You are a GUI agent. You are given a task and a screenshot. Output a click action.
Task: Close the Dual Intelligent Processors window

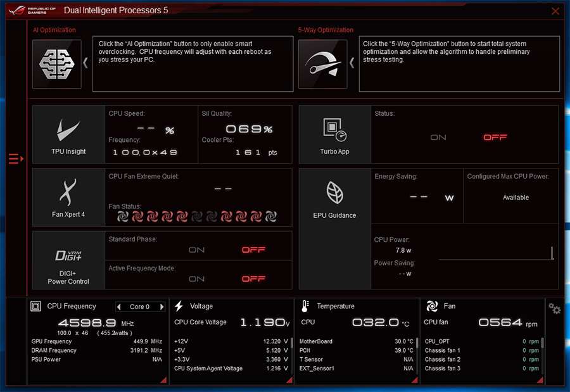click(555, 11)
